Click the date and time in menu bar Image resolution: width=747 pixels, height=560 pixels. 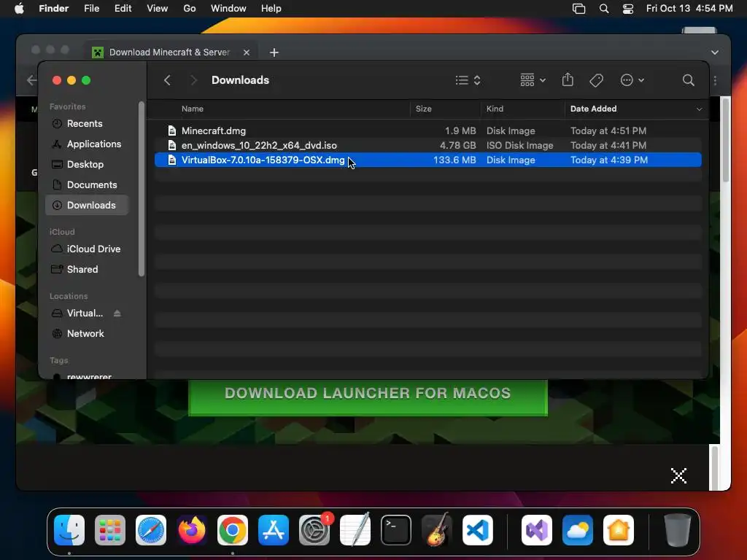tap(689, 9)
